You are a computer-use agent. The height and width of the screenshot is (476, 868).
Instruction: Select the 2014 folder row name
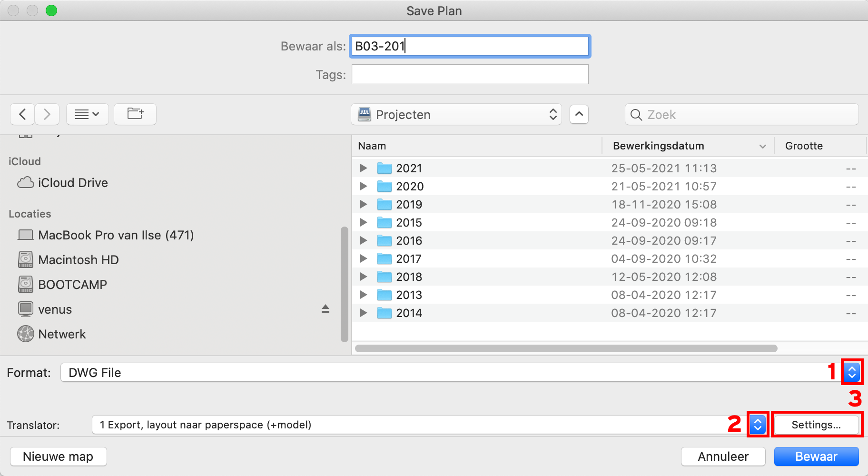[x=409, y=313]
